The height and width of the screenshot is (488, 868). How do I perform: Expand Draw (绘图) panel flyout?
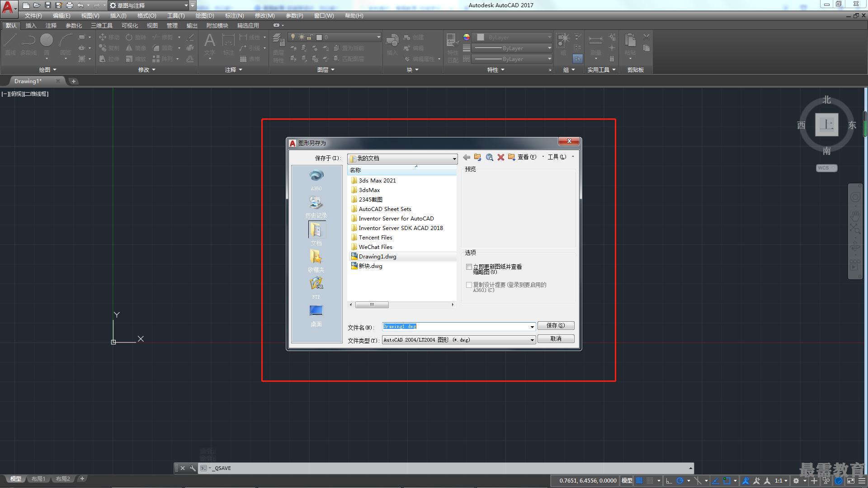click(x=47, y=70)
